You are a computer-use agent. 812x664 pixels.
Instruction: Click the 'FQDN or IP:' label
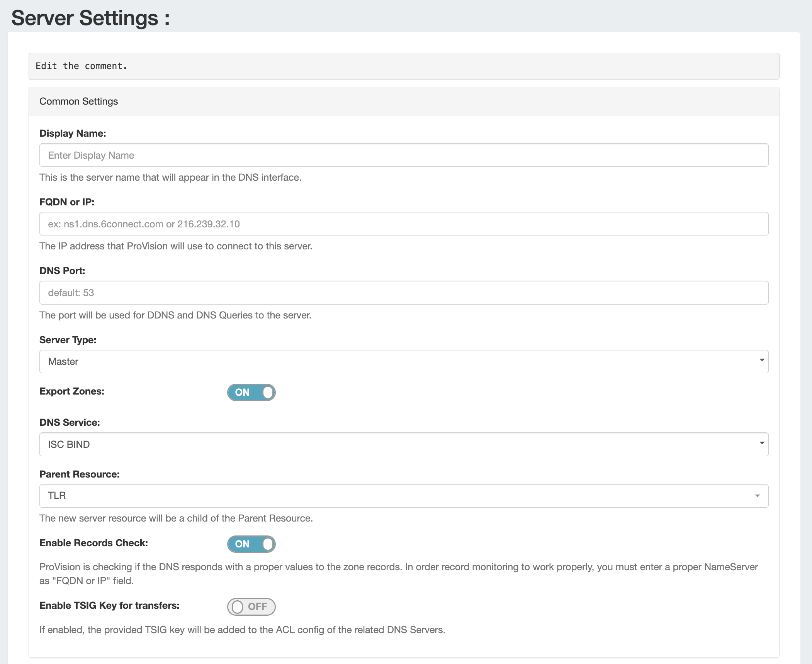click(67, 202)
